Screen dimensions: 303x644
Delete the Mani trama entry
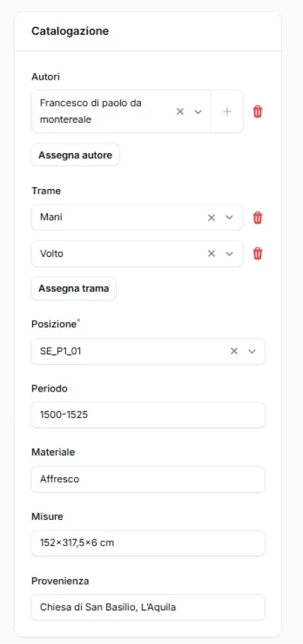point(257,217)
